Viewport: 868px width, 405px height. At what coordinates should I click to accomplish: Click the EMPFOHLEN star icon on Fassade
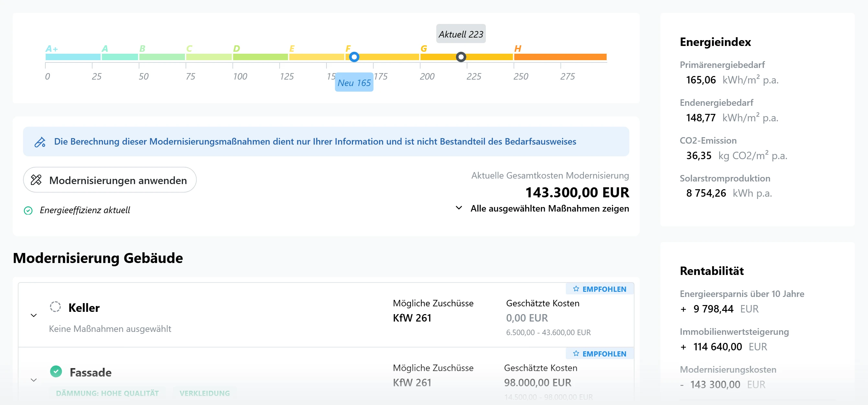576,354
